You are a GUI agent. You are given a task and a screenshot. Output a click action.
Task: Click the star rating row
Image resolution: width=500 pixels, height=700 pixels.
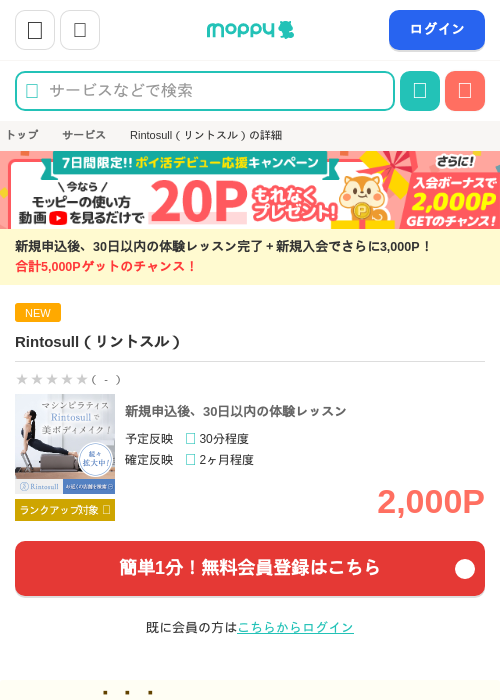(68, 379)
